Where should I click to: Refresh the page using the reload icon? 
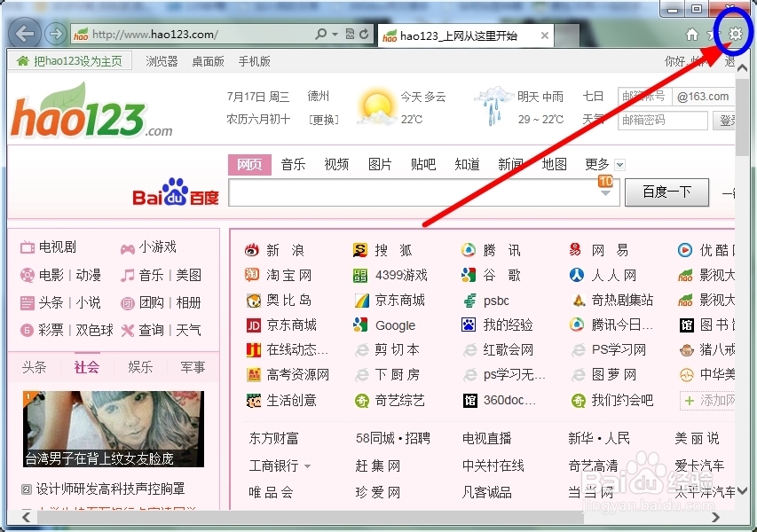click(x=365, y=35)
